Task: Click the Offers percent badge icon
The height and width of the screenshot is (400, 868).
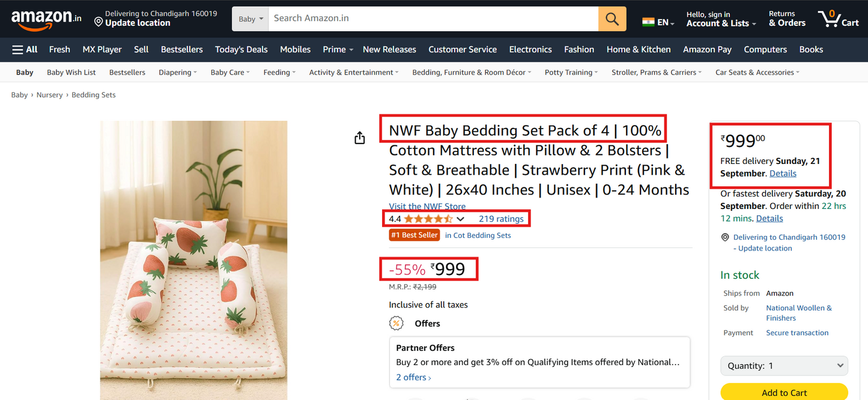Action: 396,323
